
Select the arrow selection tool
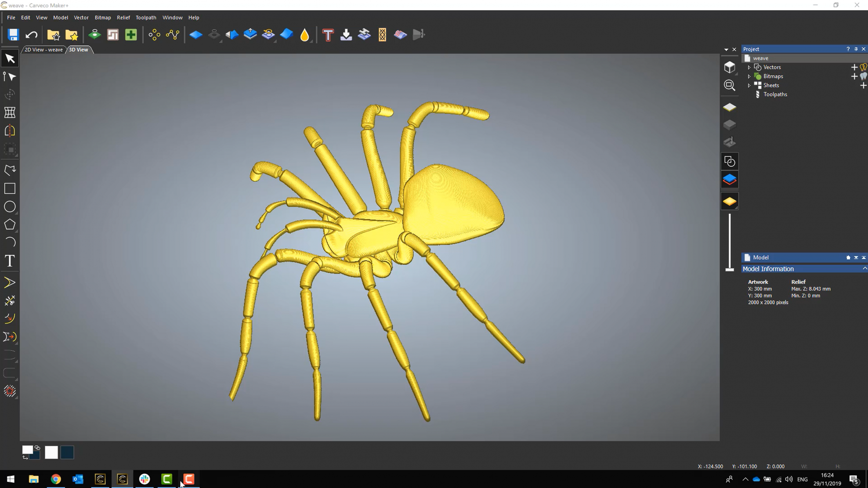tap(10, 58)
